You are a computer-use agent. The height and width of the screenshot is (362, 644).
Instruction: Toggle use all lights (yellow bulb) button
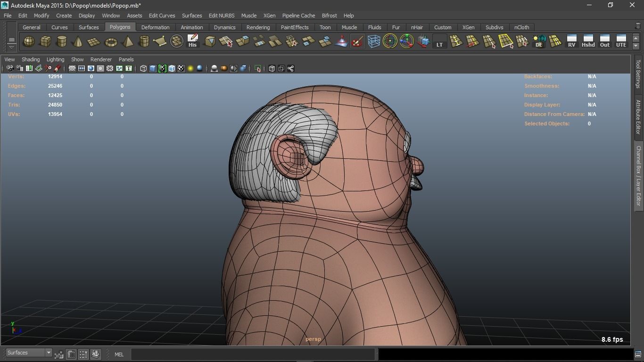pos(190,69)
